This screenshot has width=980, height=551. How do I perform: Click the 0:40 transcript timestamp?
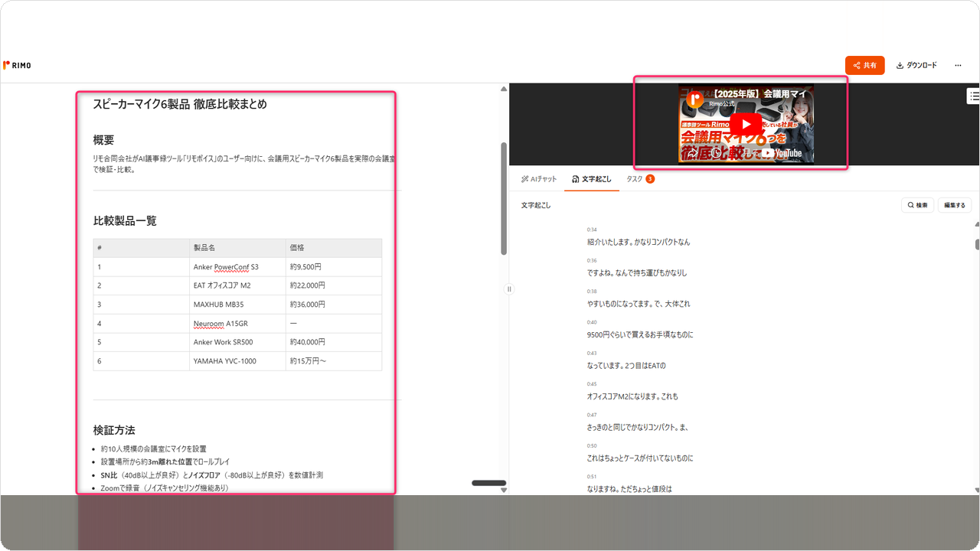(592, 322)
